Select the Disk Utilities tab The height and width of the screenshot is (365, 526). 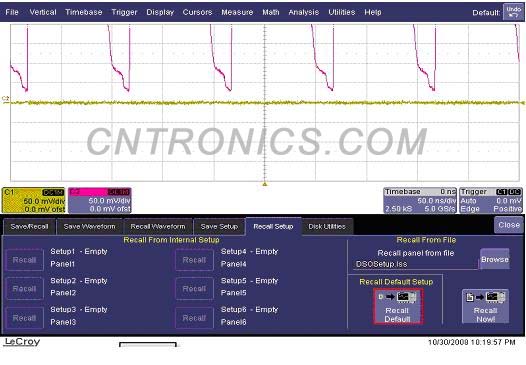[x=327, y=226]
